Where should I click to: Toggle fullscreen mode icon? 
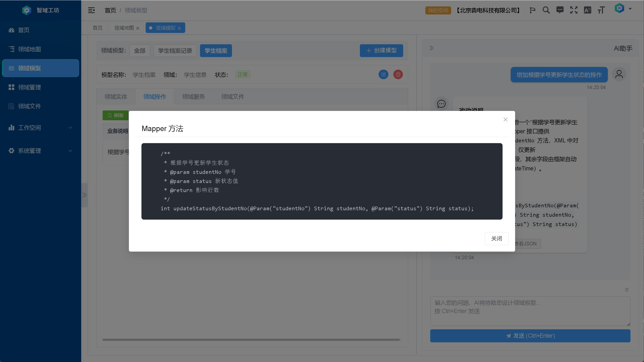[x=573, y=10]
